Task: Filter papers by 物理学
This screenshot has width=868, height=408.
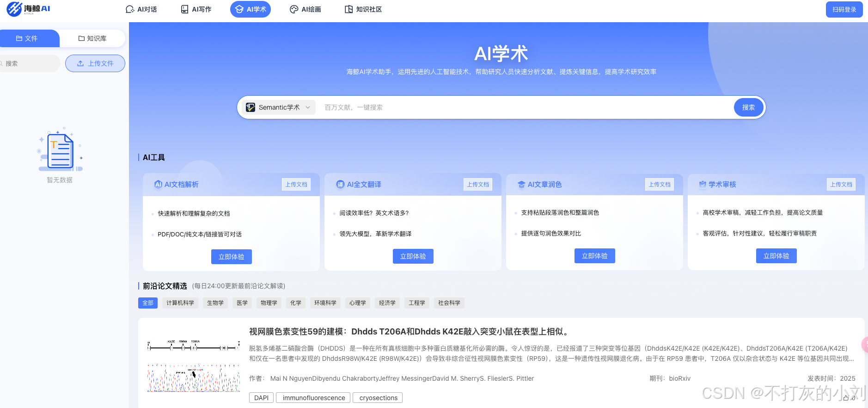Action: click(x=269, y=303)
